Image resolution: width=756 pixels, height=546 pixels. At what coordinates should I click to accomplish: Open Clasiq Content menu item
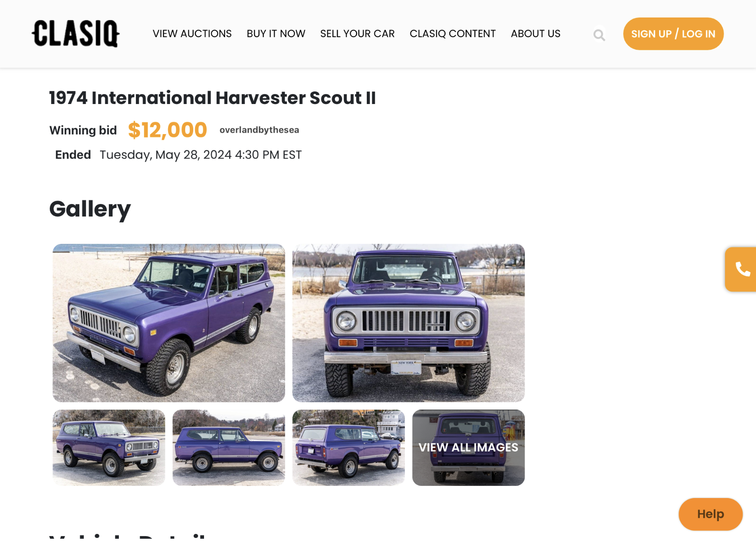pyautogui.click(x=452, y=34)
